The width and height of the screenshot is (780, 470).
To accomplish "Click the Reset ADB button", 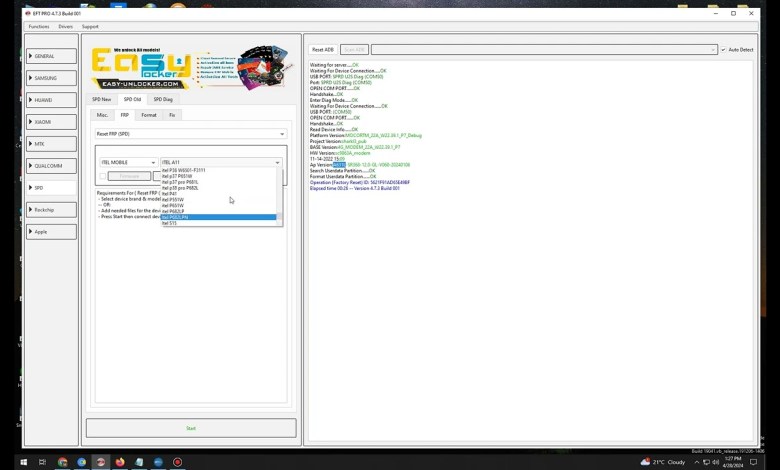I will pos(323,49).
